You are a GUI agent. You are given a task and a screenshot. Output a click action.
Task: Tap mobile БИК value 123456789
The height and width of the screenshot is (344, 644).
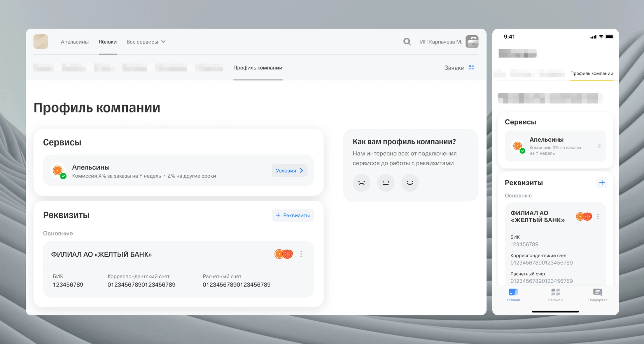[524, 244]
